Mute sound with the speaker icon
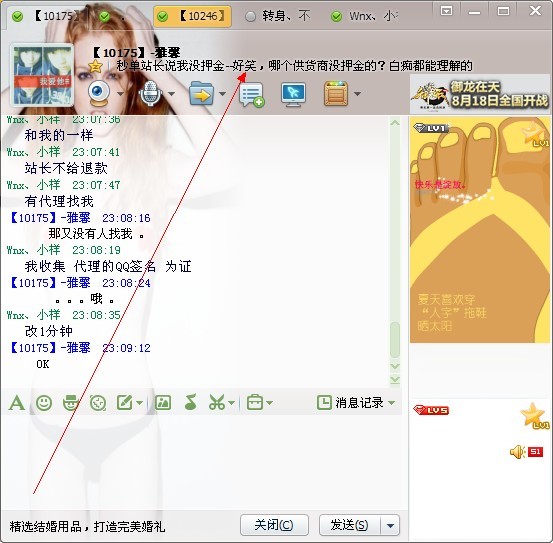Viewport: 553px width, 543px height. tap(517, 452)
